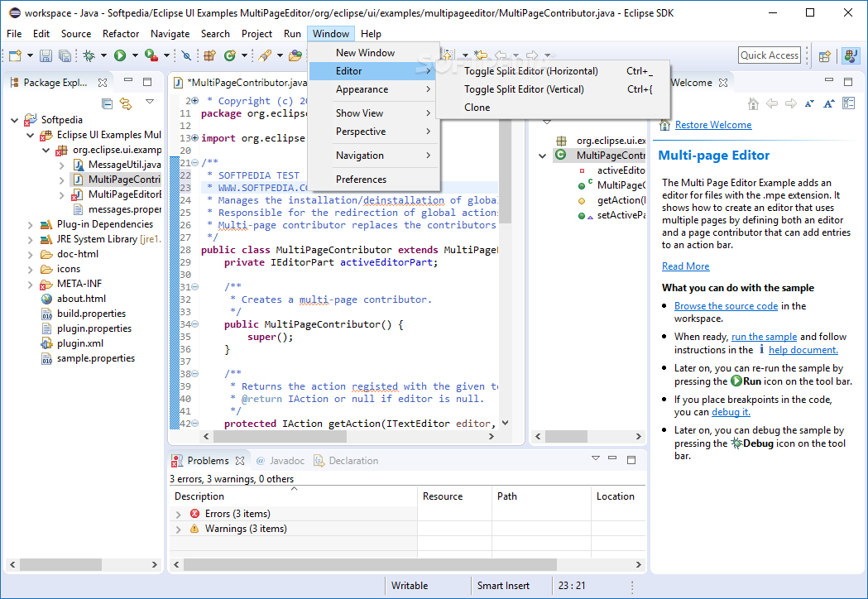The width and height of the screenshot is (868, 599).
Task: Click the New Java Class icon
Action: 230,55
